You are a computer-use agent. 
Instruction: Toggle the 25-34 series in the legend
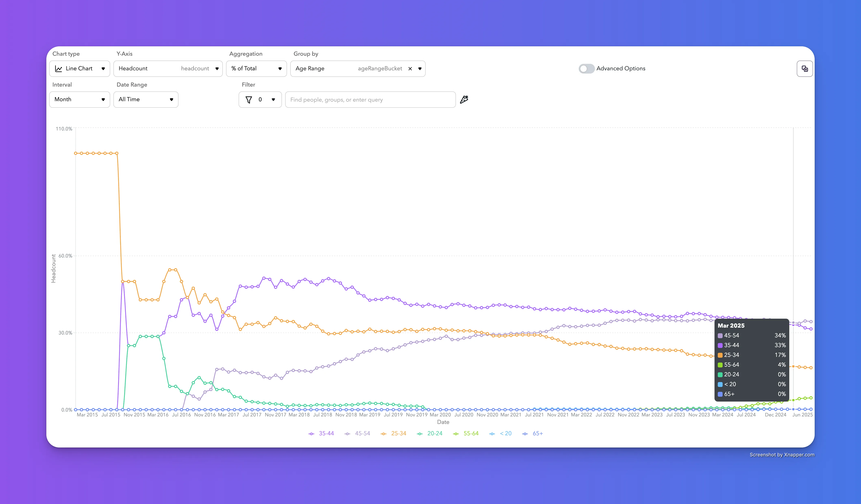coord(394,433)
